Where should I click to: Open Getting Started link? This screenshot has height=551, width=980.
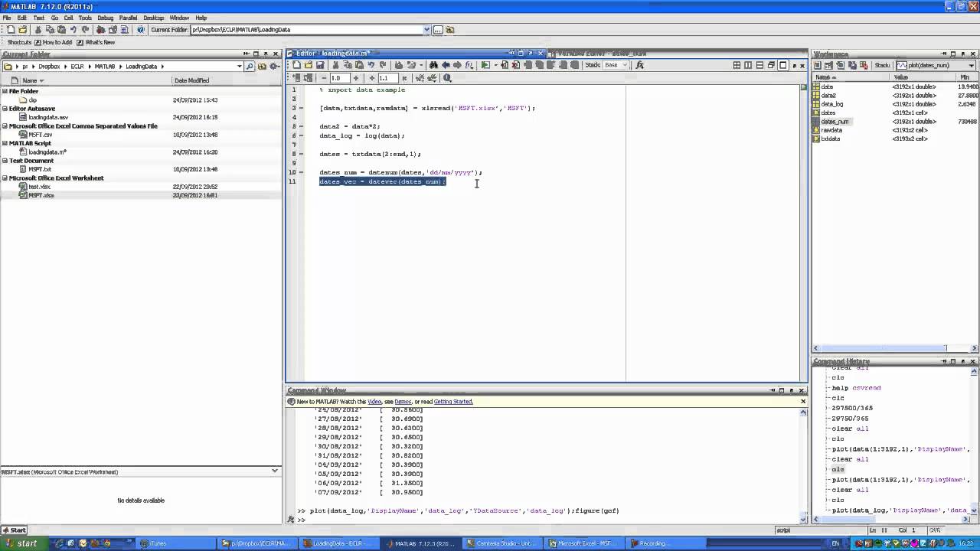453,402
